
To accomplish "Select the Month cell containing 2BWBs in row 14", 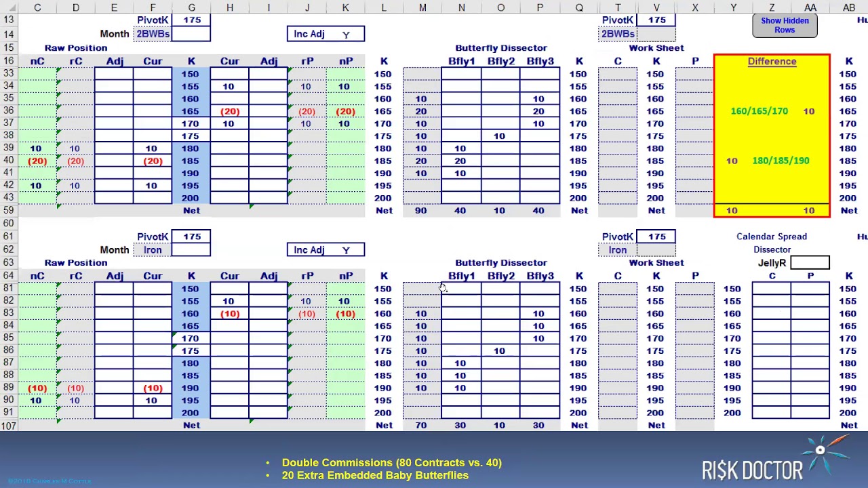I will [x=153, y=34].
